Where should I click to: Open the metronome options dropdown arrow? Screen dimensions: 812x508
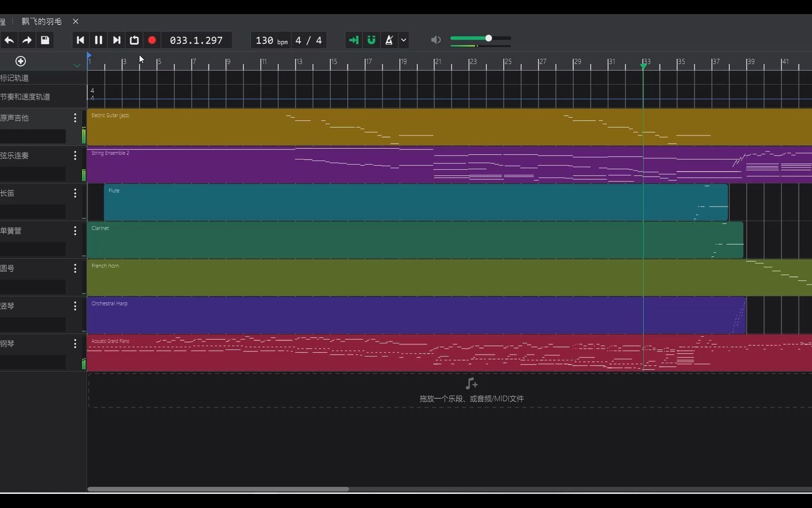click(404, 40)
